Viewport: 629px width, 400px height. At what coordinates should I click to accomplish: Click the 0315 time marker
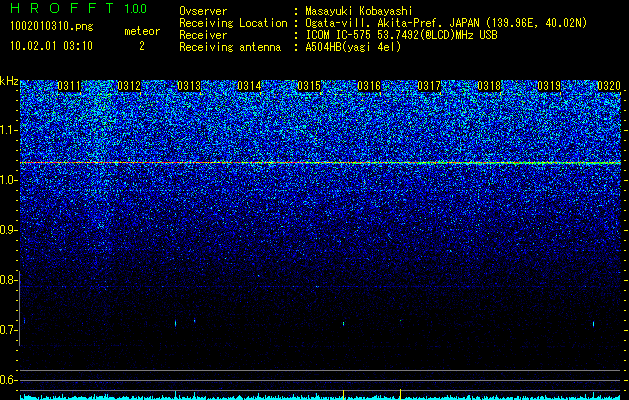click(309, 86)
